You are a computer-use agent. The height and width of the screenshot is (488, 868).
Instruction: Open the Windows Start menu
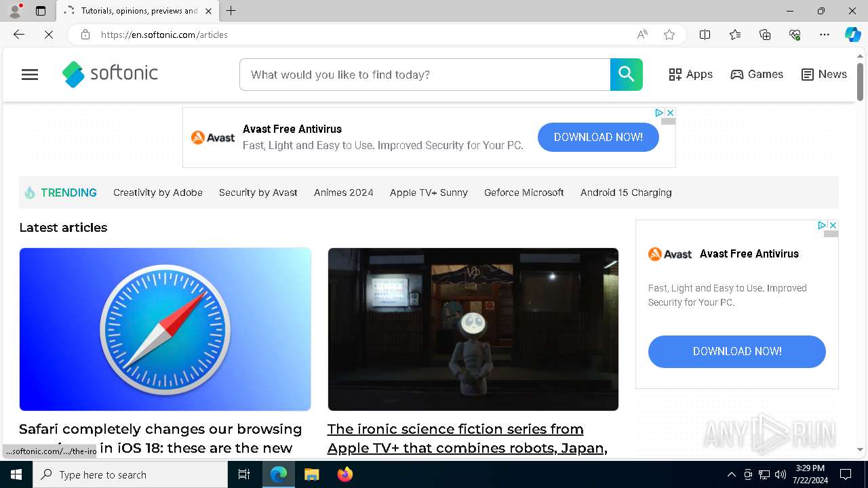16,474
